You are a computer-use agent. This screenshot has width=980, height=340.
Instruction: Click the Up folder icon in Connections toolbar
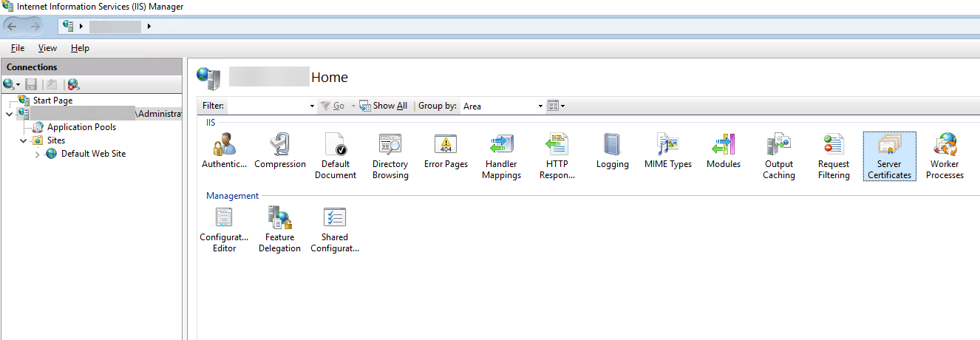(x=50, y=84)
